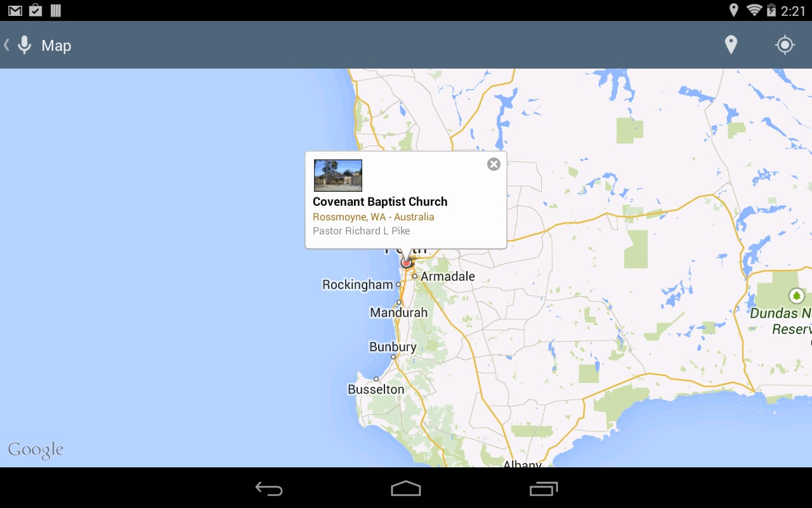
Task: Select the Mandurah map label
Action: [x=399, y=312]
